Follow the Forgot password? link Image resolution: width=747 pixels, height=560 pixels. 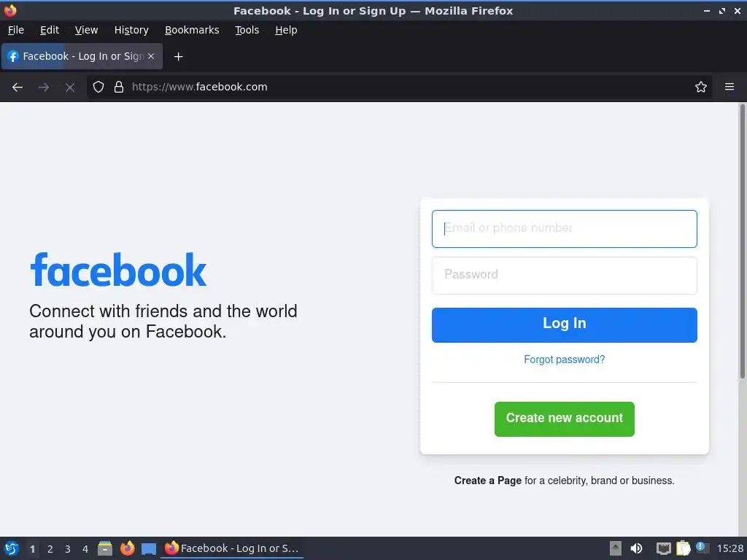coord(565,359)
